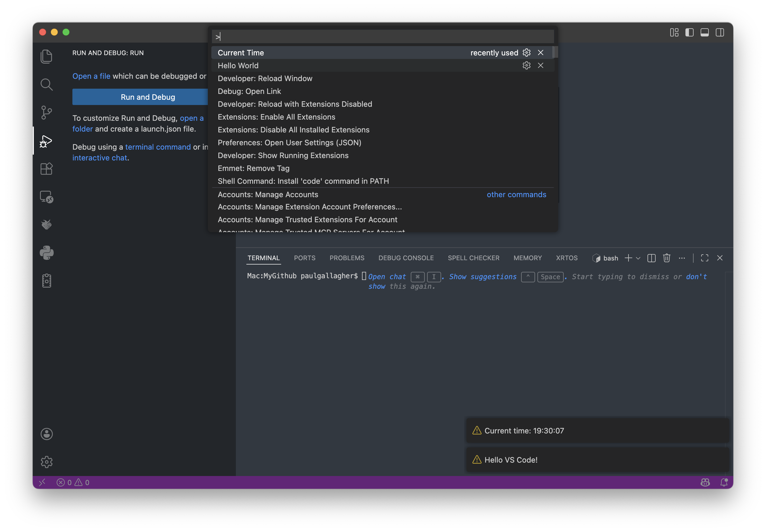Expand the new terminal profile dropdown chevron
The width and height of the screenshot is (766, 532).
(x=638, y=258)
